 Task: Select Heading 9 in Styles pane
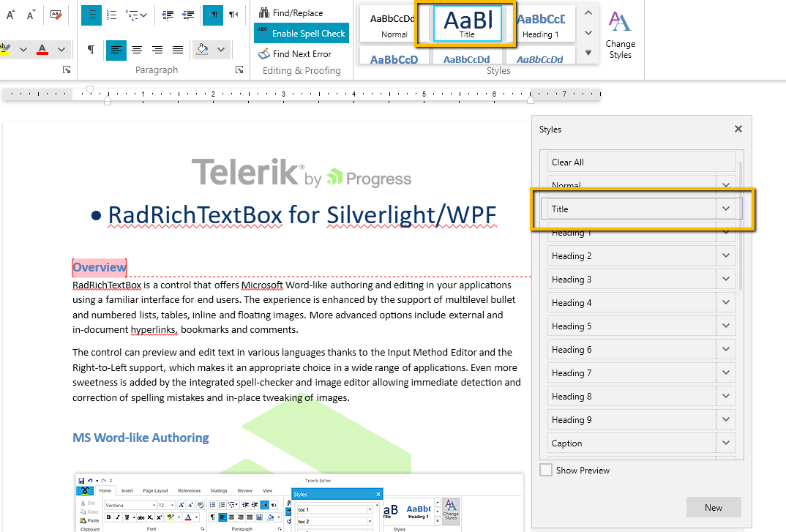click(x=632, y=420)
